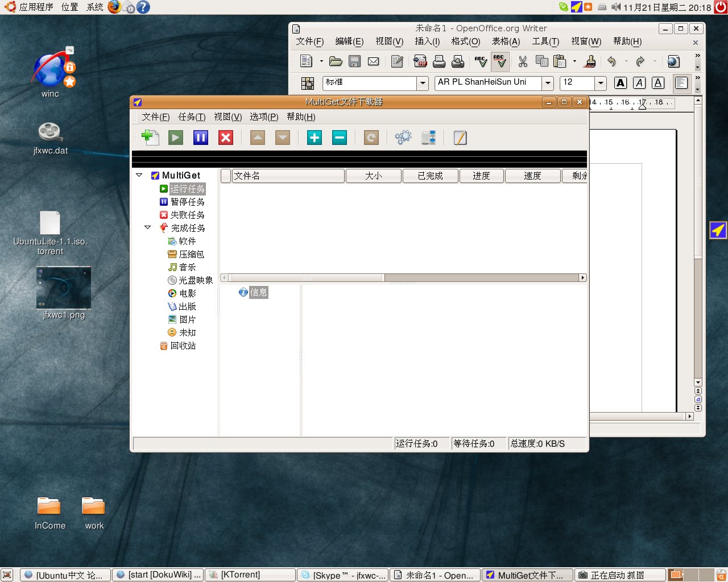
Task: Click the Format Paintbrush icon in Writer
Action: tap(590, 61)
